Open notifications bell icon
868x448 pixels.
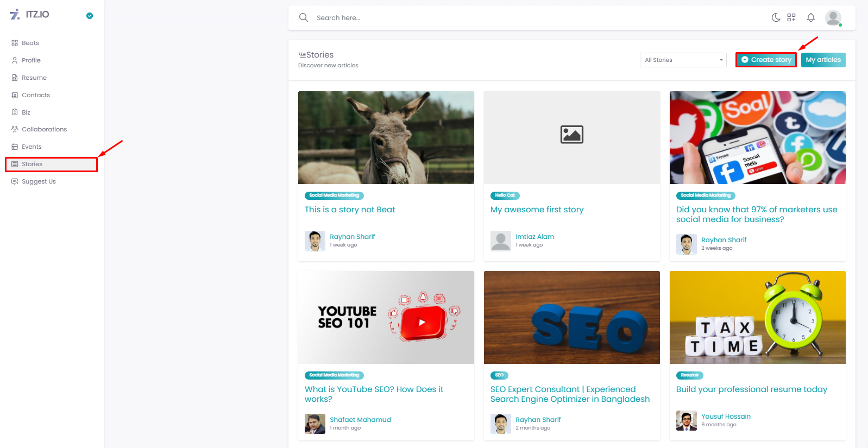[x=810, y=17]
